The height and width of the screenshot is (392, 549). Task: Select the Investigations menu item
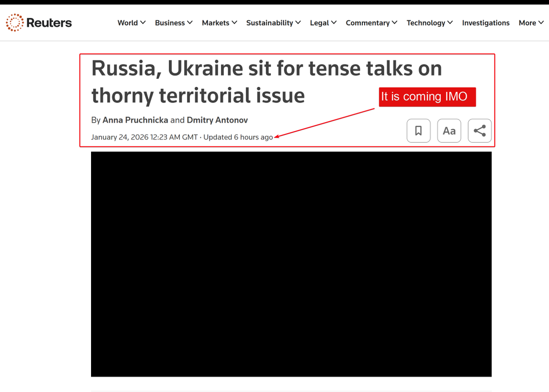coord(486,23)
